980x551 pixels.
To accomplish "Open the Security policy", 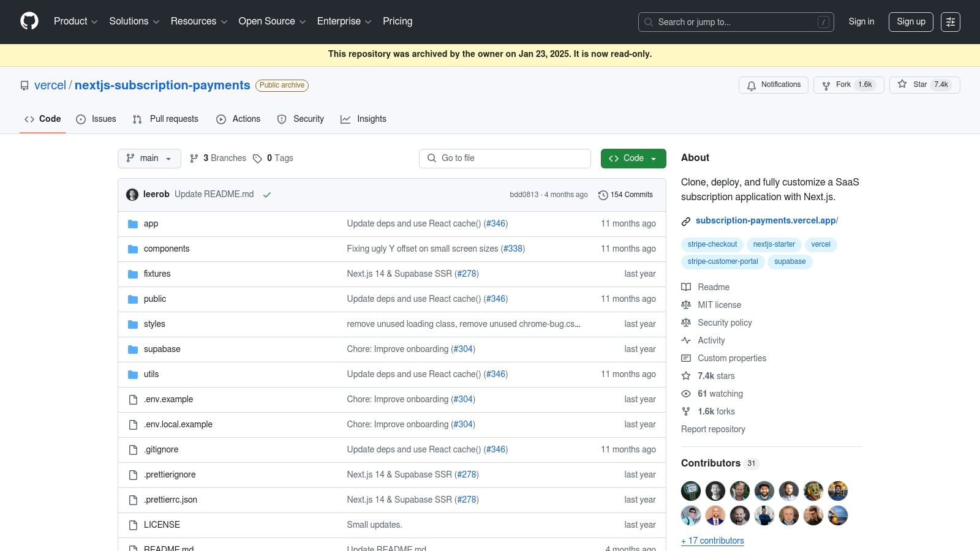I will click(x=717, y=323).
